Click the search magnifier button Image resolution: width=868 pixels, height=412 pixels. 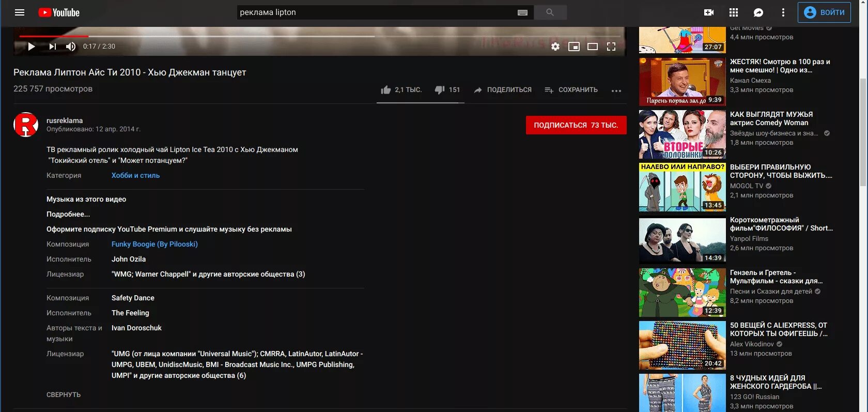pyautogui.click(x=550, y=12)
